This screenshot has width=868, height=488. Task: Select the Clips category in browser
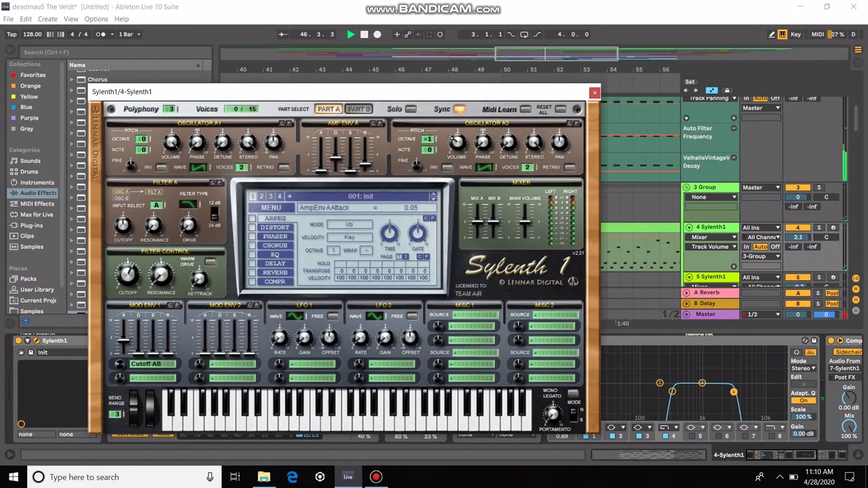point(27,236)
